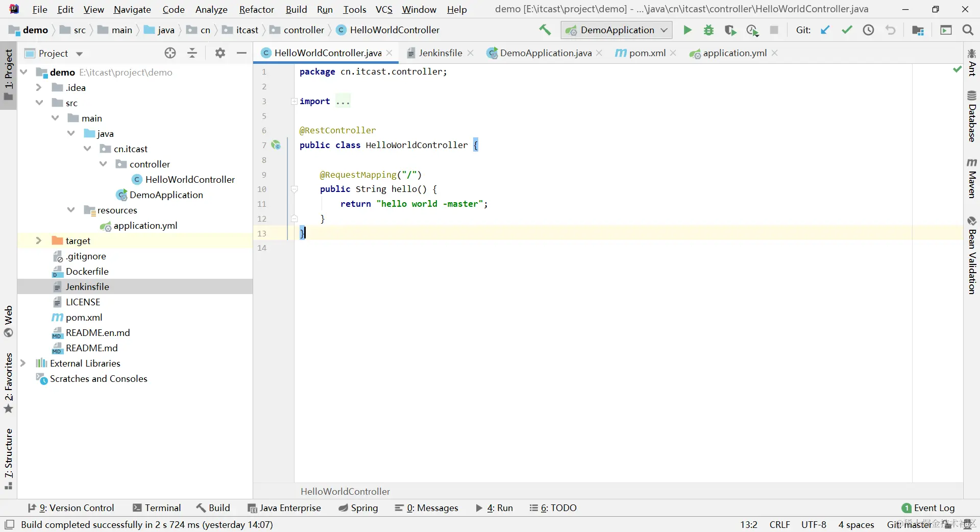Open the Project Structure icon
Viewport: 980px width, 532px height.
pyautogui.click(x=918, y=30)
